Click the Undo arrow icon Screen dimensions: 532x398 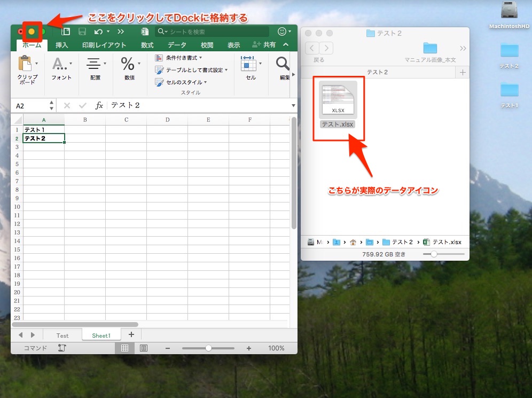point(98,32)
